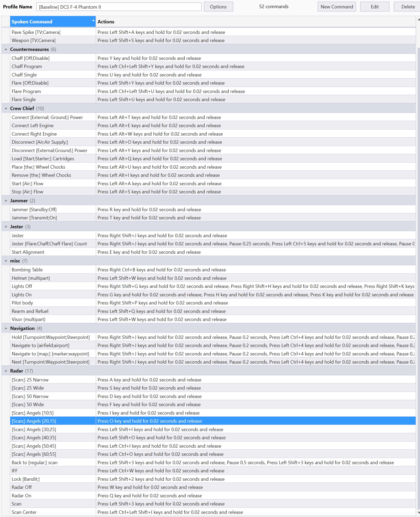Create a New Command
The width and height of the screenshot is (420, 517).
click(x=336, y=7)
